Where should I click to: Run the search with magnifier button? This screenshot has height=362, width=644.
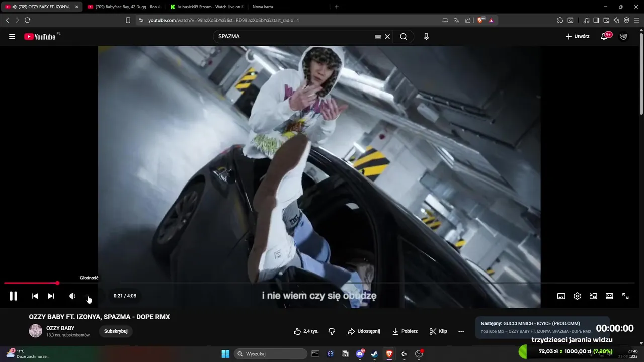pos(404,37)
